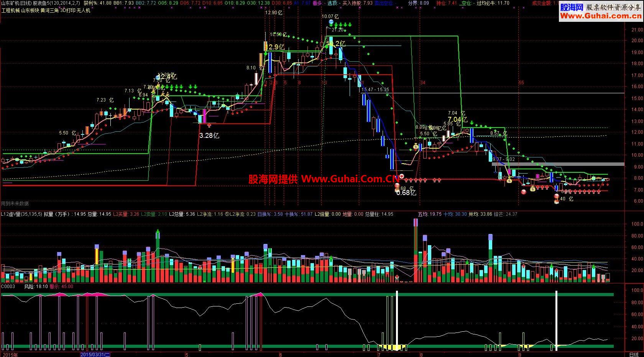Click the 用到未来数据 notice
Screen dimensions: 644x357
pos(15,204)
